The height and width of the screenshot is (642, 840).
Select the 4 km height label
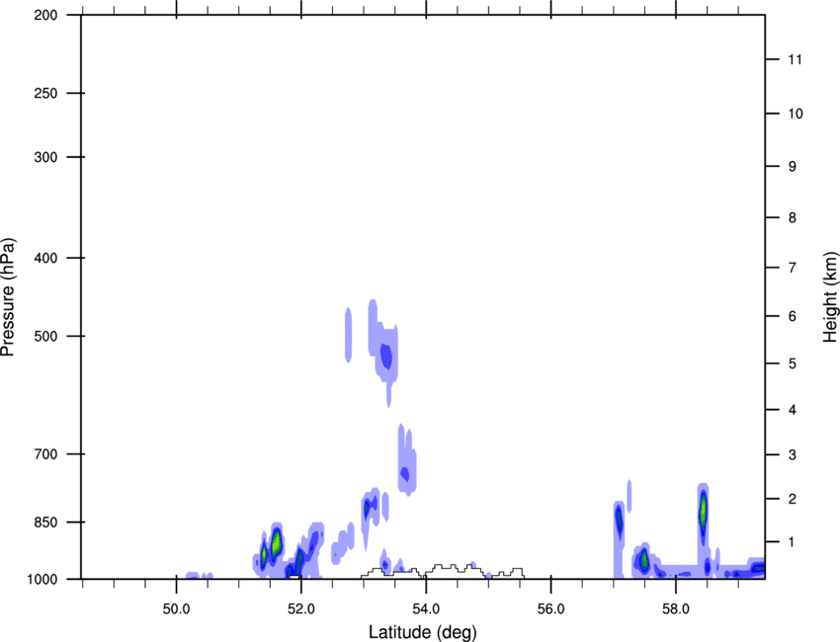tap(793, 410)
